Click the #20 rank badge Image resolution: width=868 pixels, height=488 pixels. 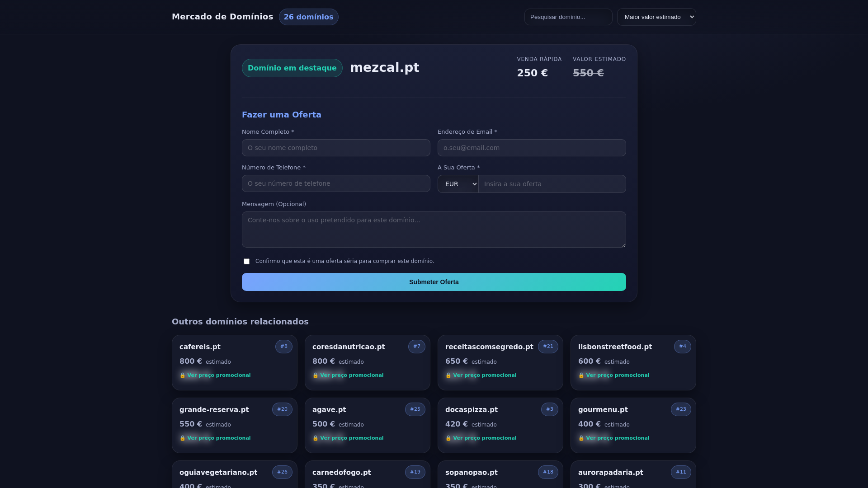point(282,409)
